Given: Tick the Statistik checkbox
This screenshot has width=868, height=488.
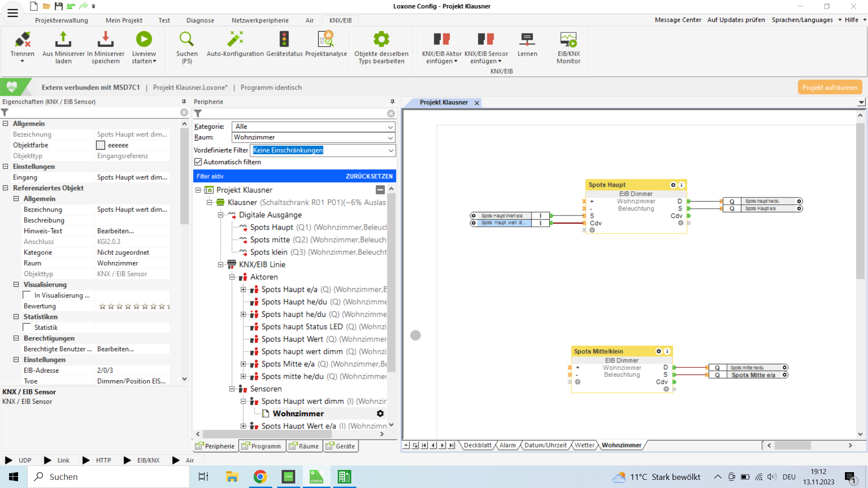Looking at the screenshot, I should [27, 327].
